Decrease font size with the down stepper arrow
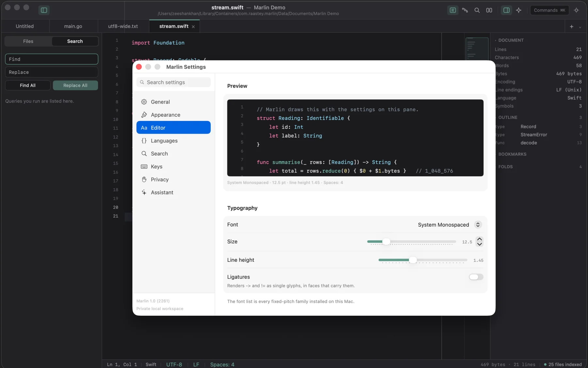Viewport: 588px width, 368px height. coord(480,244)
